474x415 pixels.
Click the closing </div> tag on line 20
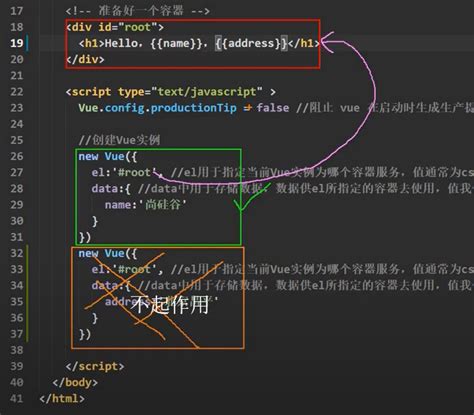click(x=85, y=60)
